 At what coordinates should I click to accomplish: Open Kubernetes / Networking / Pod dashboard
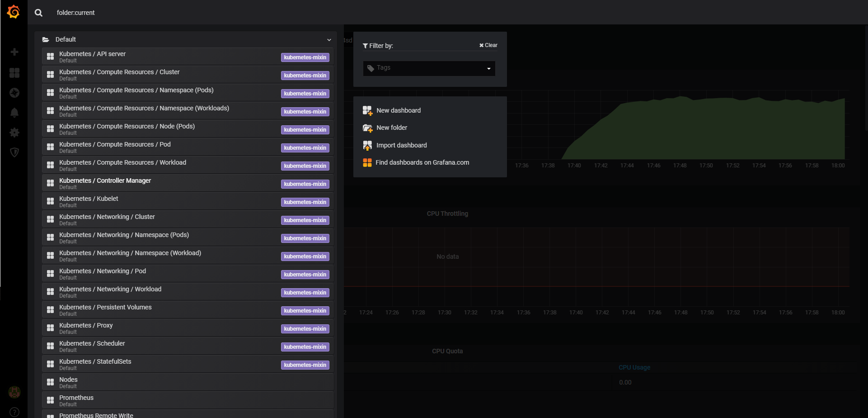(x=188, y=274)
